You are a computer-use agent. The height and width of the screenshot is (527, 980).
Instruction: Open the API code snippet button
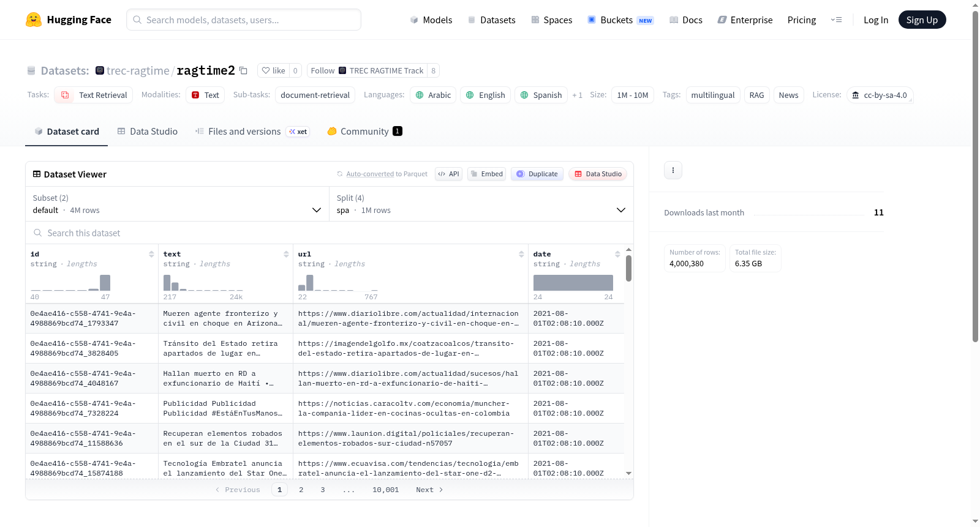coord(448,174)
